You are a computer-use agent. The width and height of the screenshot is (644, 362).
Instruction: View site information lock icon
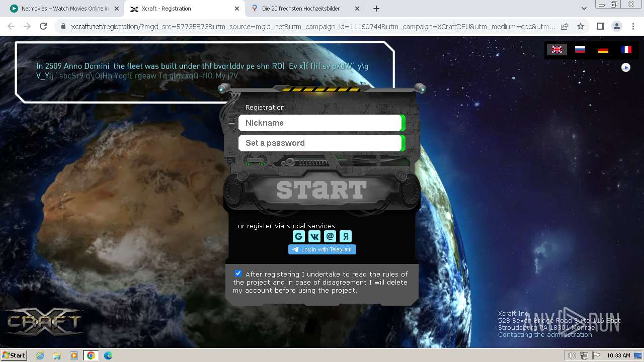point(63,26)
